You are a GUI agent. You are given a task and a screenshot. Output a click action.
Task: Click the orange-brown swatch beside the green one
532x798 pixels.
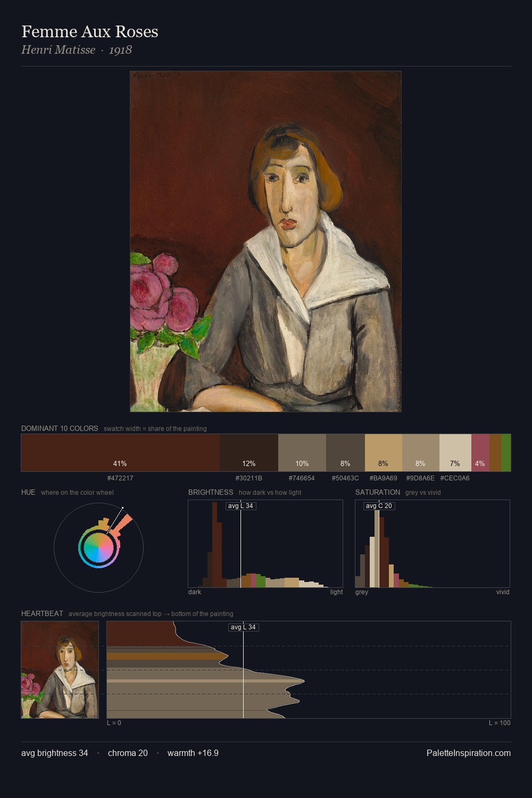point(495,453)
